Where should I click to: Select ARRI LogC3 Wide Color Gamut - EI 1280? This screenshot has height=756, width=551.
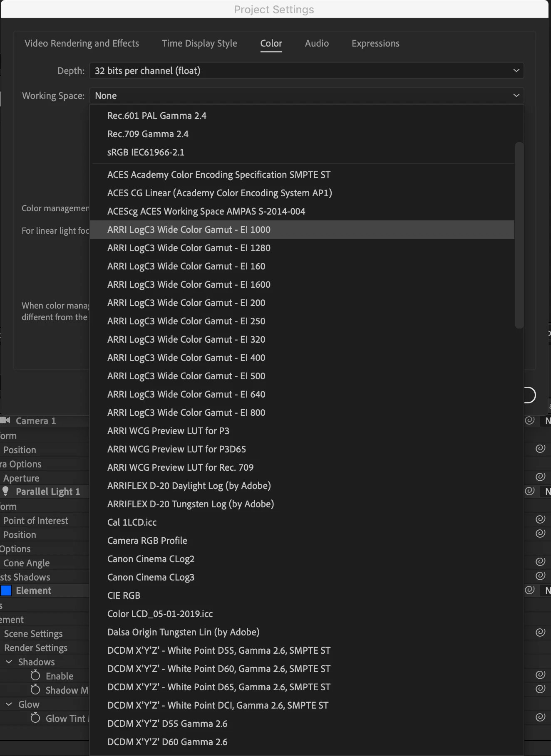pyautogui.click(x=302, y=248)
